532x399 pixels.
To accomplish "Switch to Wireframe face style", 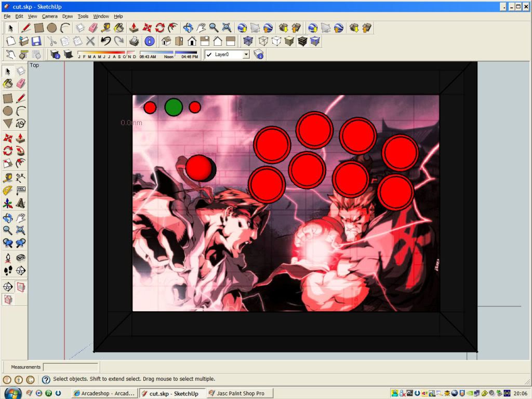I will click(x=263, y=41).
